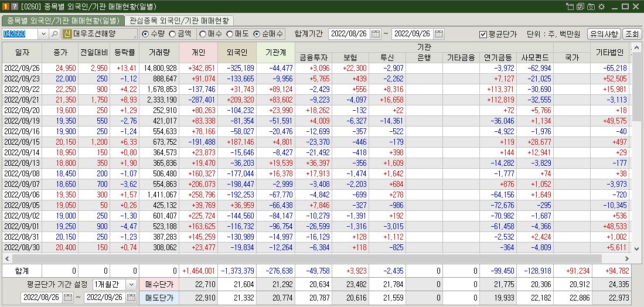Open bottom calendar next to 2022/08/26
This screenshot has height=307, width=644.
tap(68, 298)
